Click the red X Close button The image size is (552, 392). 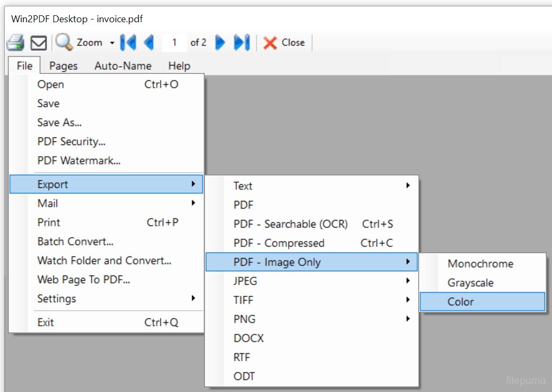[x=284, y=43]
